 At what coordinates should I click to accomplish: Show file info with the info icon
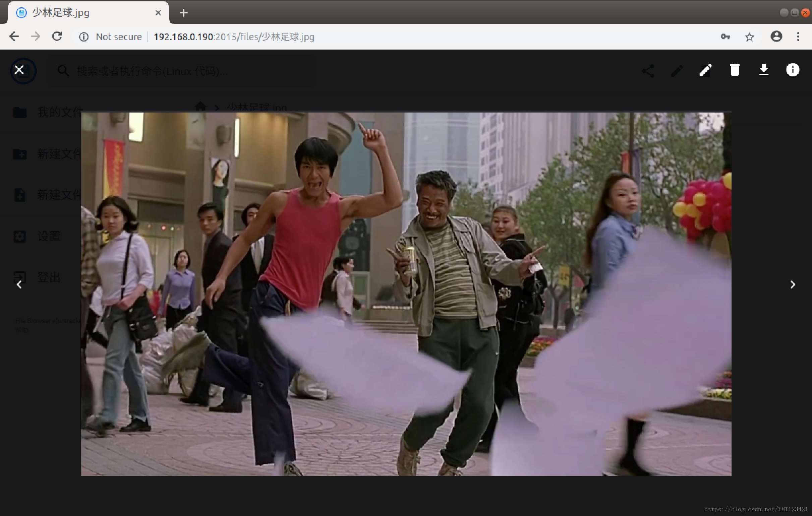coord(793,70)
